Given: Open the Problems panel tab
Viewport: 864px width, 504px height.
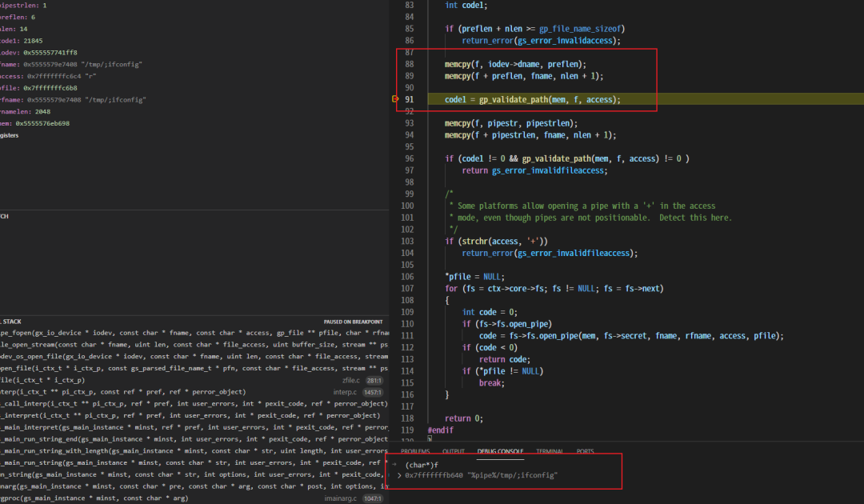Looking at the screenshot, I should click(x=415, y=452).
